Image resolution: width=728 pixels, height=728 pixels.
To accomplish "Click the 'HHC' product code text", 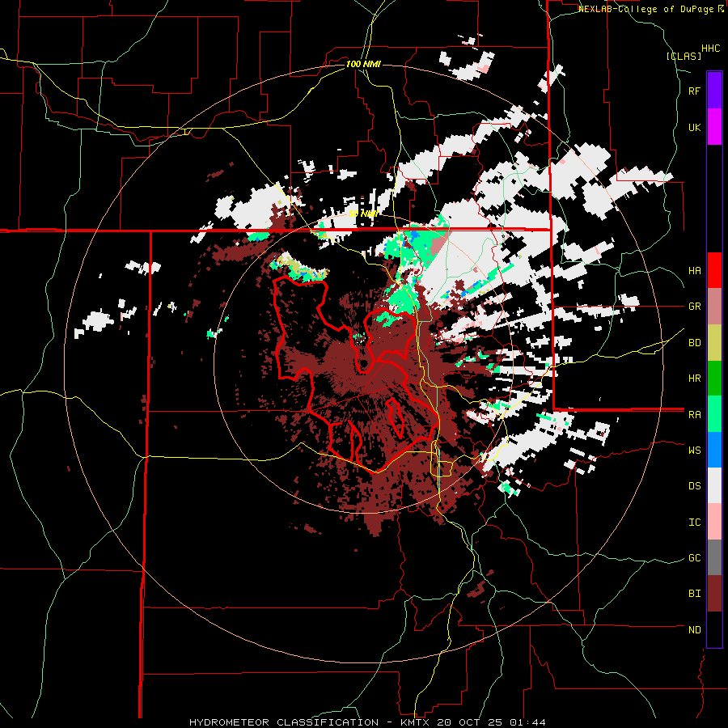I will coord(710,49).
